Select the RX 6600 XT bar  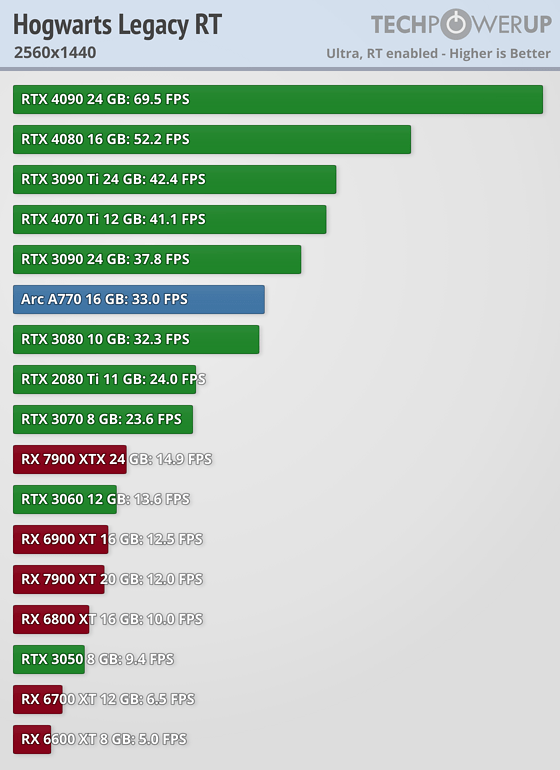pos(32,740)
